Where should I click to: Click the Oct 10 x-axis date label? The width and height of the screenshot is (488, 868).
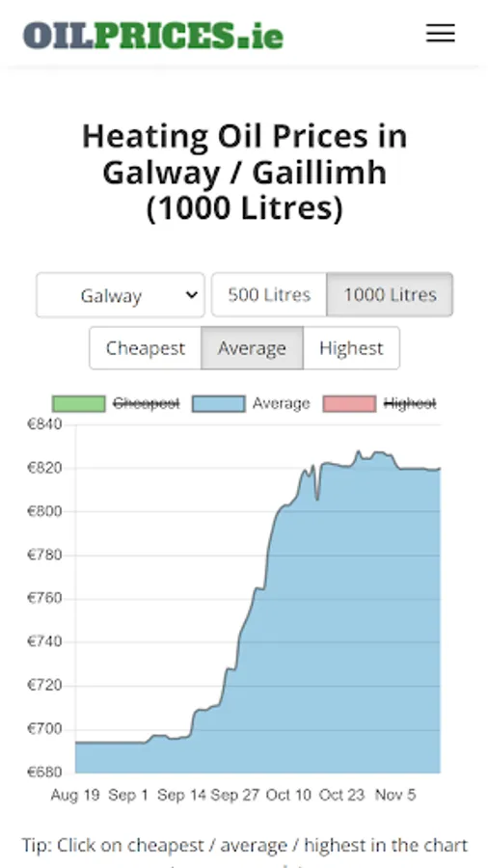pos(288,796)
